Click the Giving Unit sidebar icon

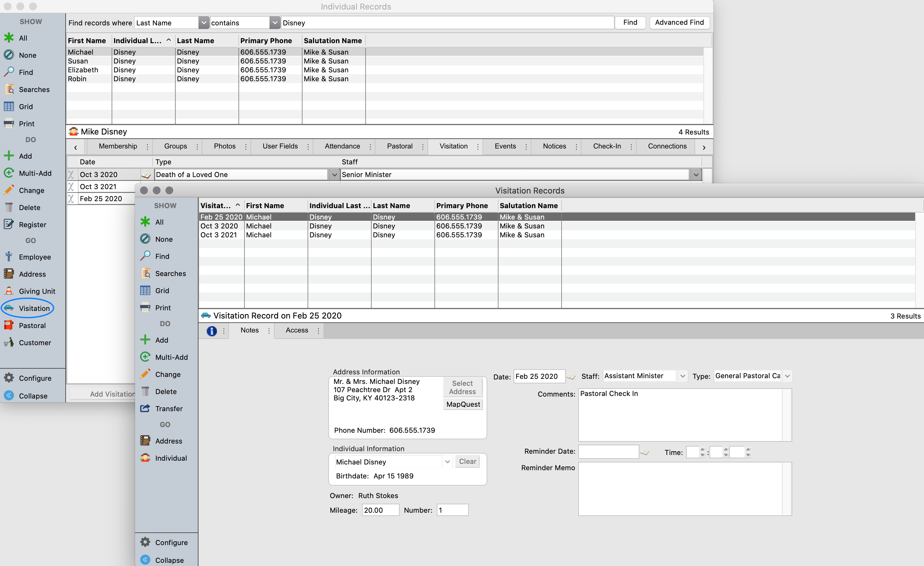pyautogui.click(x=9, y=291)
